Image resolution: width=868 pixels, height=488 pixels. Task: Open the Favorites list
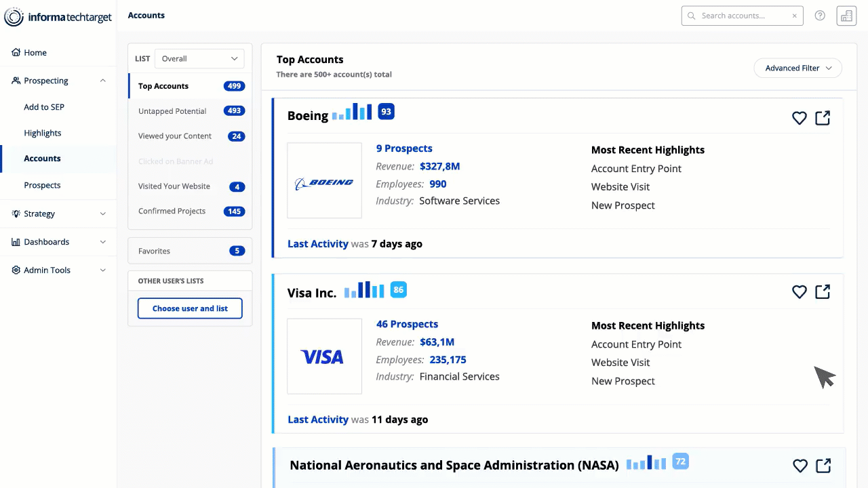[x=190, y=251]
